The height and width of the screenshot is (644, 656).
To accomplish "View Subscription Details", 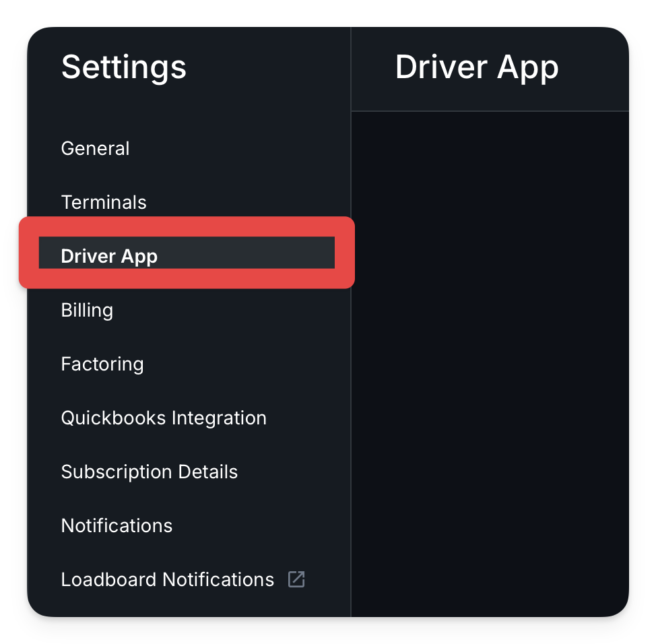I will coord(150,472).
